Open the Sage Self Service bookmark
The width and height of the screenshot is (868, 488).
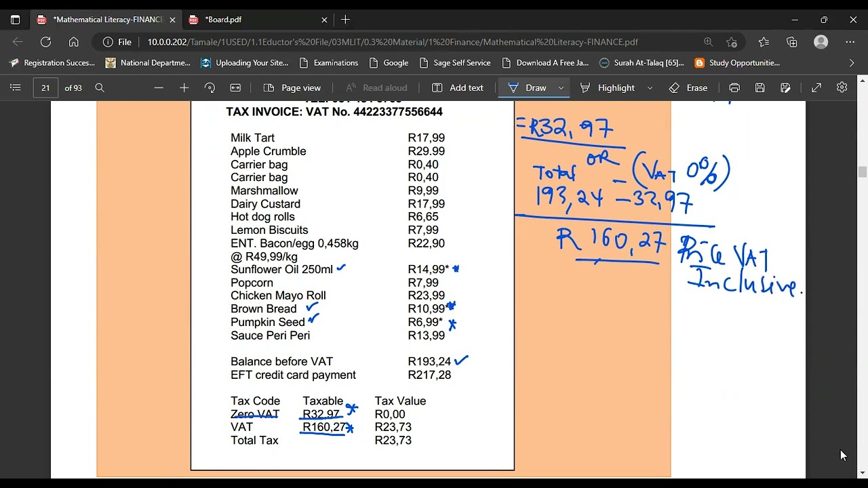pyautogui.click(x=454, y=63)
